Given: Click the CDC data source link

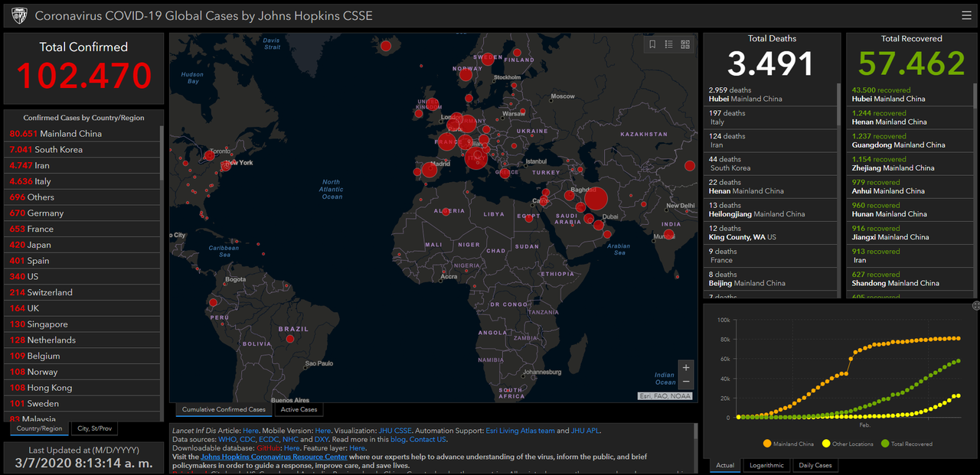Looking at the screenshot, I should click(x=249, y=440).
